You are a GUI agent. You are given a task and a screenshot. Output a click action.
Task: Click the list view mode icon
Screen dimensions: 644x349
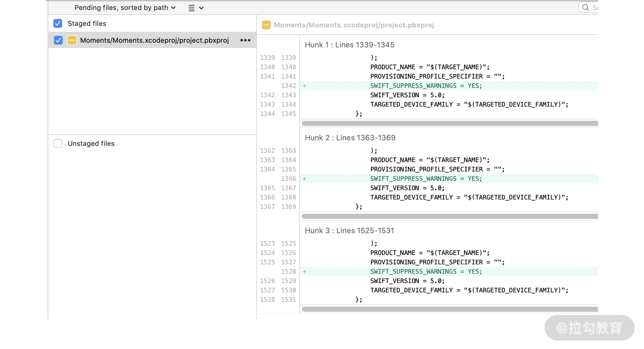(192, 8)
